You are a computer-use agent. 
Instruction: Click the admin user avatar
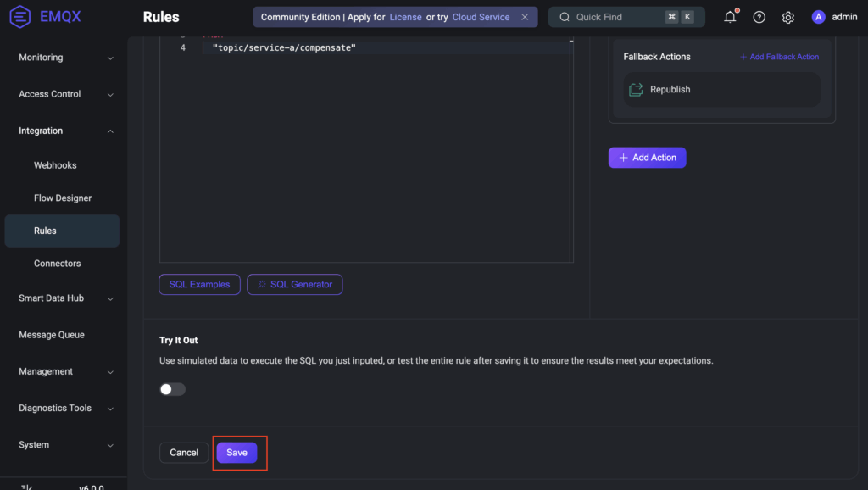click(x=818, y=17)
